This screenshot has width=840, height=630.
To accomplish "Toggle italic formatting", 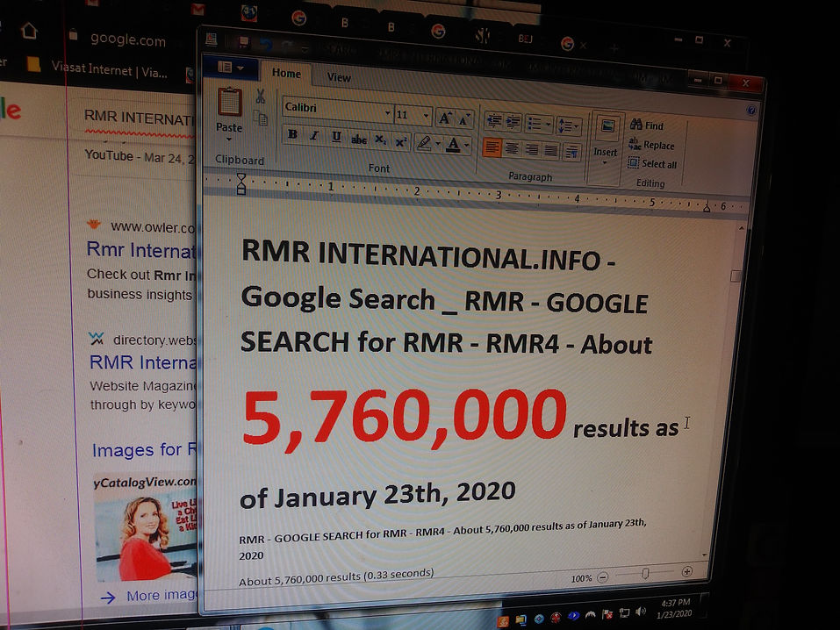I will pyautogui.click(x=314, y=135).
